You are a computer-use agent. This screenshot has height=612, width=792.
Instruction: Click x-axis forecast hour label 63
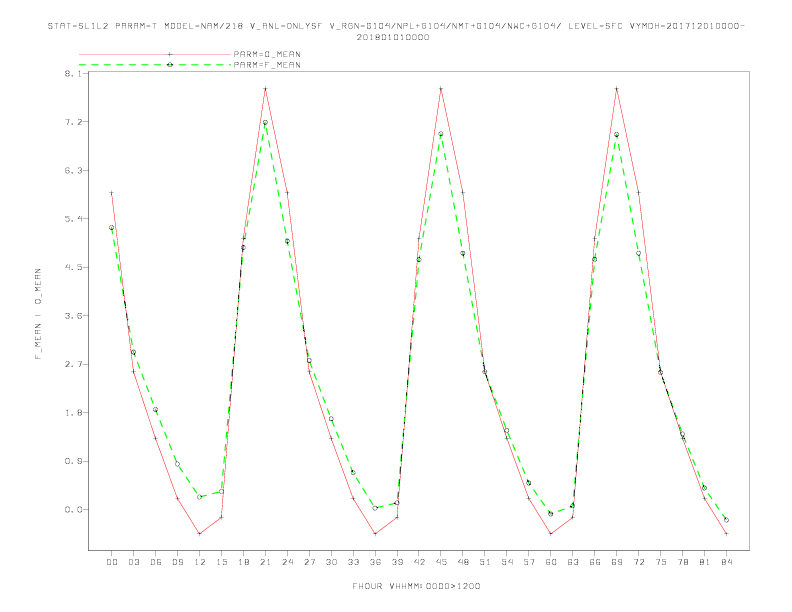point(573,562)
